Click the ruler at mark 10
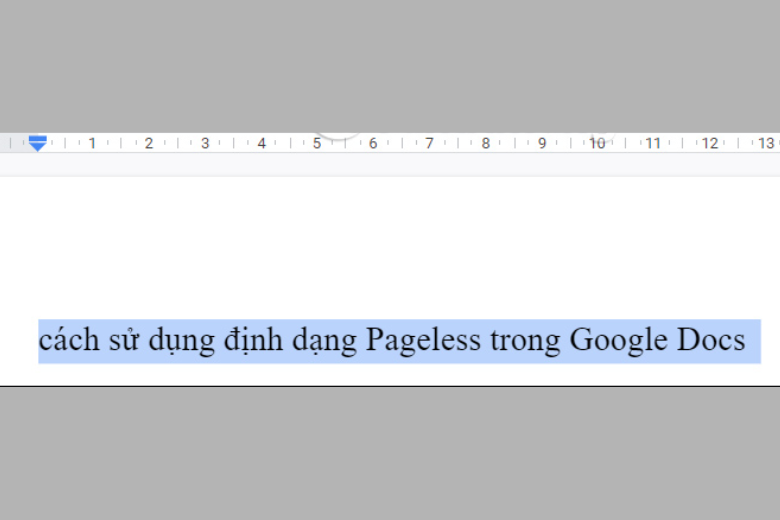The image size is (780, 520). [597, 143]
